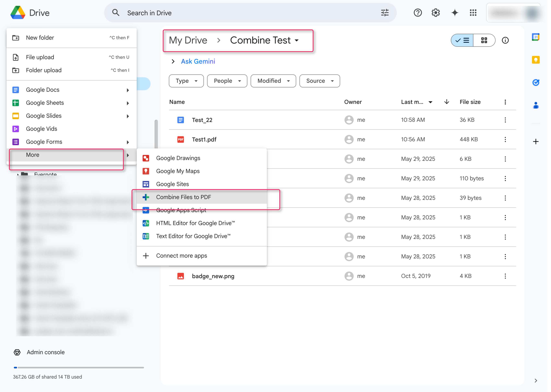
Task: Click the sidebar vertical scrollbar
Action: pos(156,134)
